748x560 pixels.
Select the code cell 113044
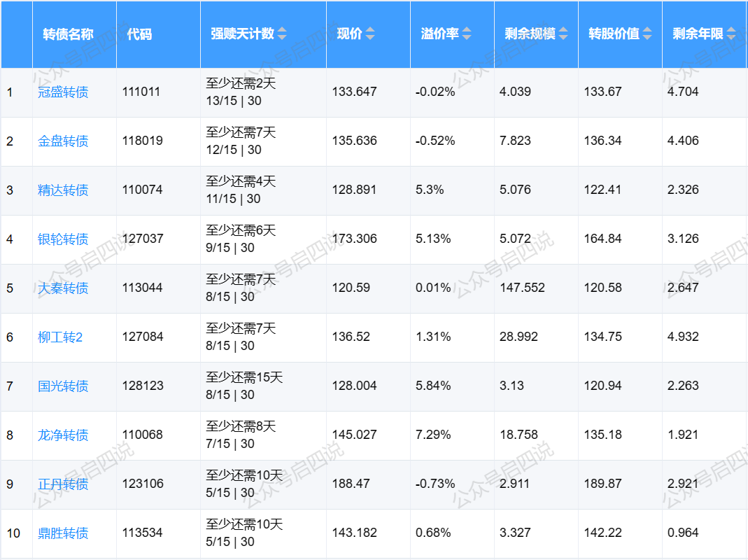(142, 288)
